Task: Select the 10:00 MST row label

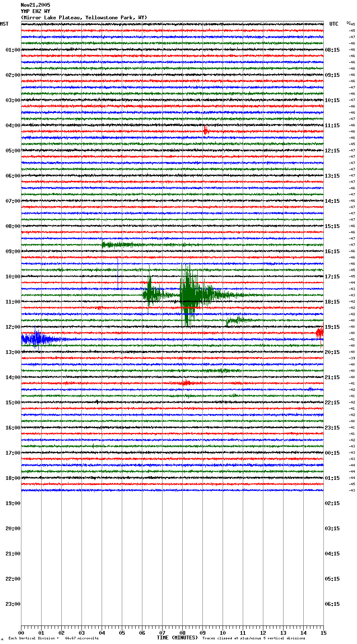Action: pos(13,277)
